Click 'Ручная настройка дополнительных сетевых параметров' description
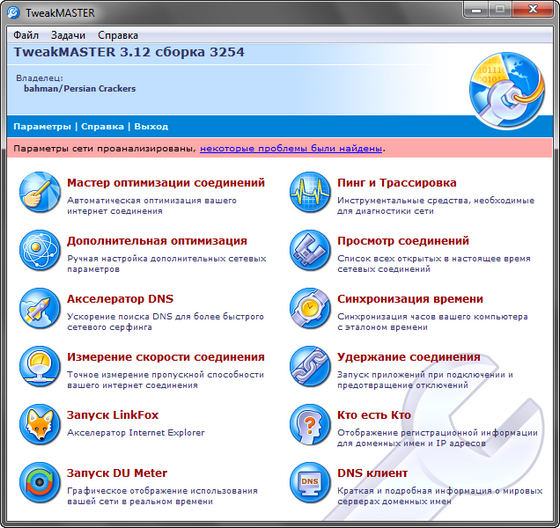Screen dimensions: 560x528 166,264
